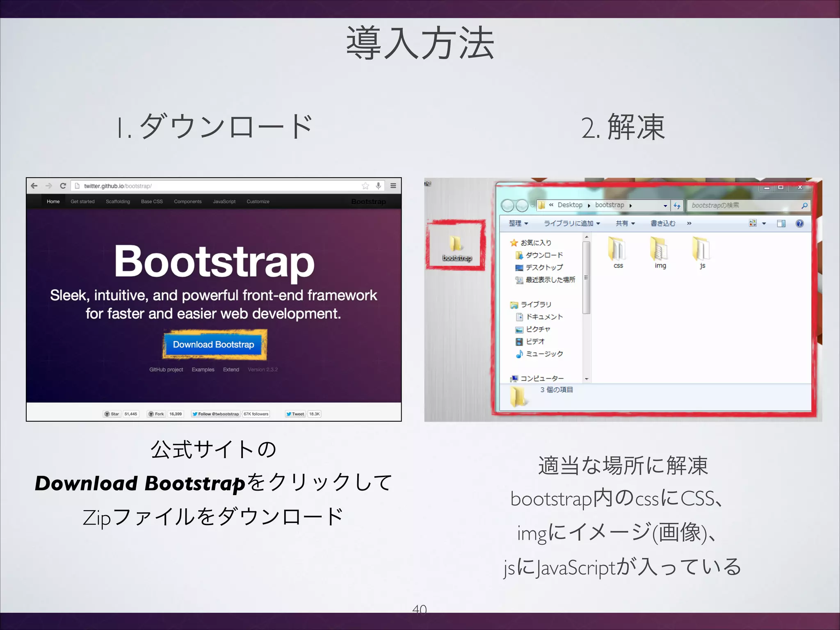This screenshot has height=630, width=840.
Task: Click the GitHub Star button
Action: 112,414
